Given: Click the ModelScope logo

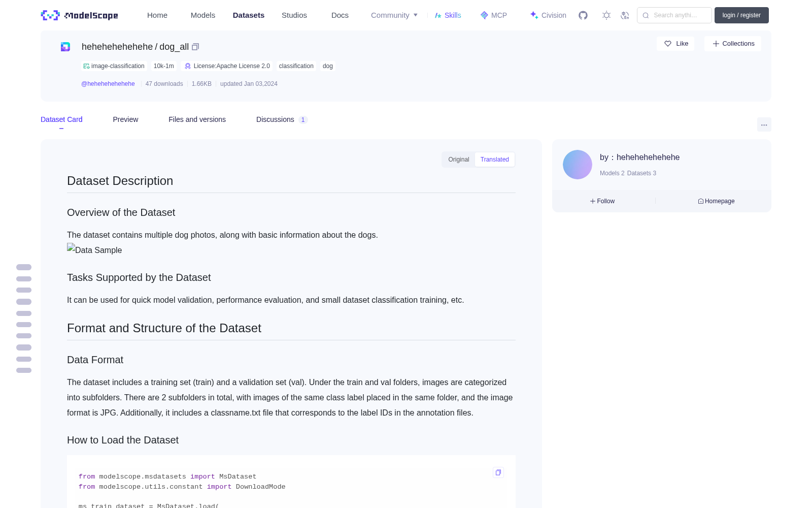Looking at the screenshot, I should point(80,15).
